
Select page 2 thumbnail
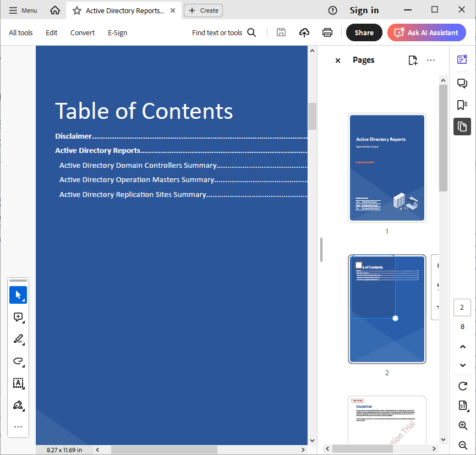coord(387,309)
